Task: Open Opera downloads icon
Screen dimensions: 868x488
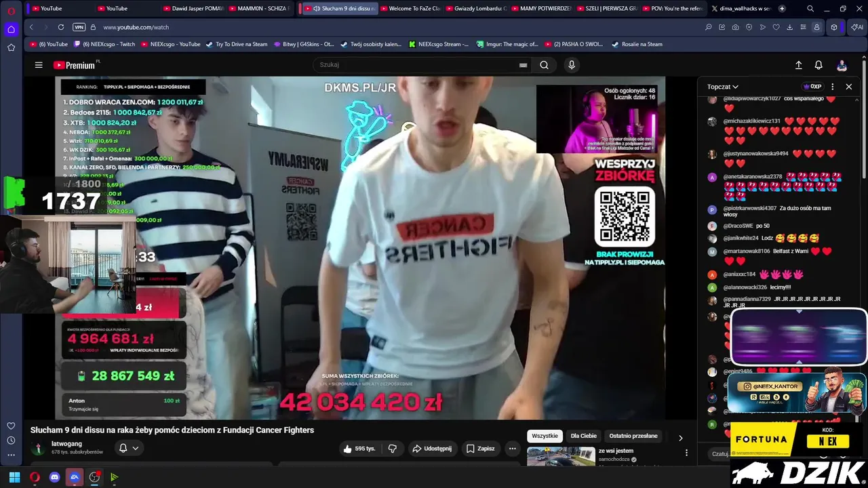Action: (x=789, y=27)
